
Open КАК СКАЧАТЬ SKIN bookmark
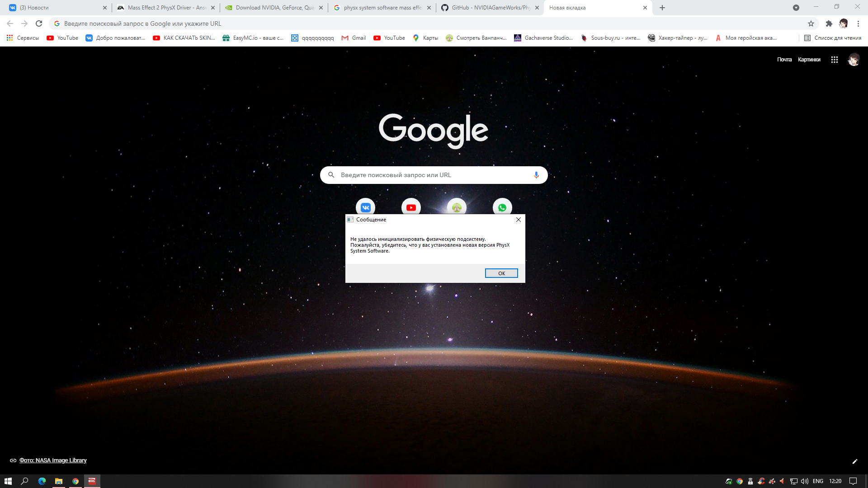point(184,38)
